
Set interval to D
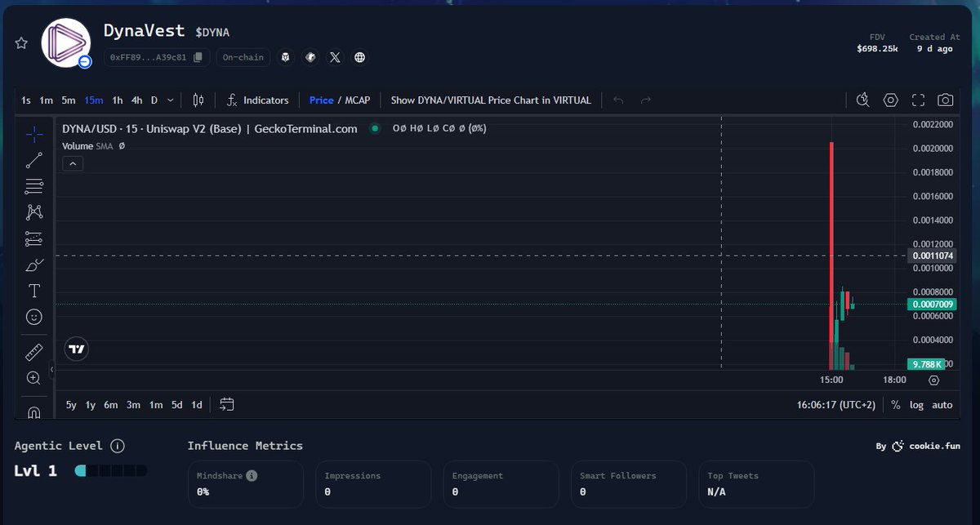[154, 100]
